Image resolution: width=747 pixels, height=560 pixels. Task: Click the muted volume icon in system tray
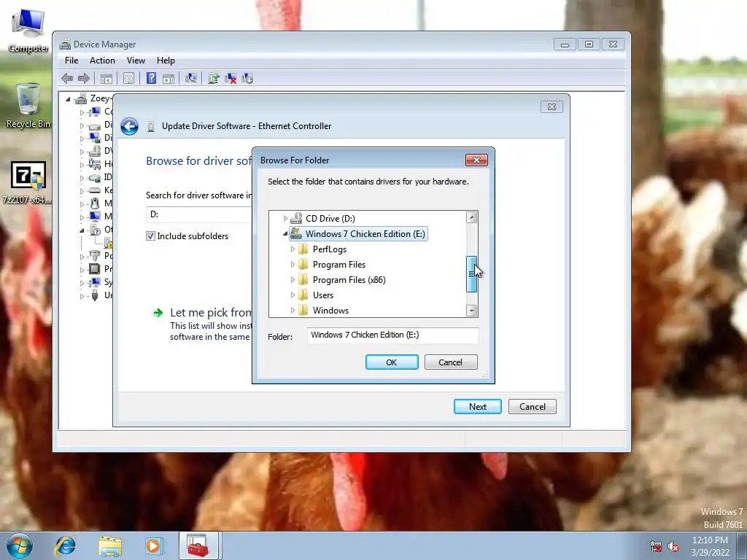[673, 547]
